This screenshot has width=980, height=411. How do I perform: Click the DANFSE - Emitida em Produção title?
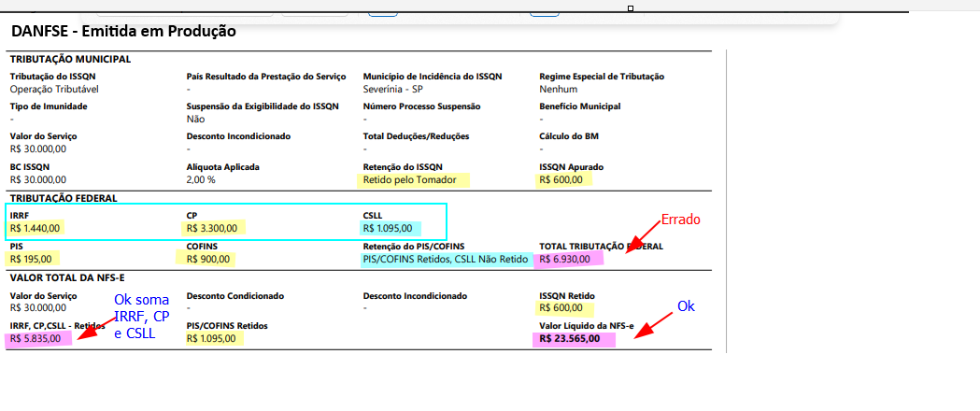coord(123,31)
